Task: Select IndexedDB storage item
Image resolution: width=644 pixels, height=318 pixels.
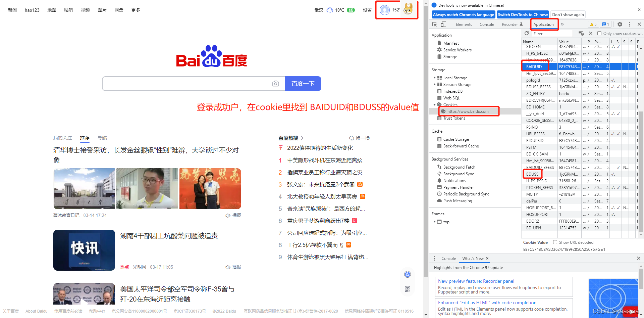Action: coord(452,91)
